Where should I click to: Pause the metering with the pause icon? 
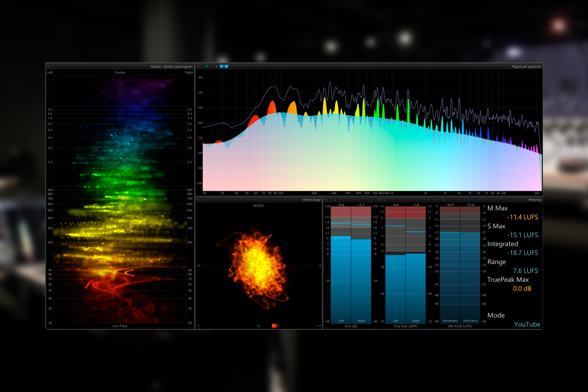pos(440,200)
